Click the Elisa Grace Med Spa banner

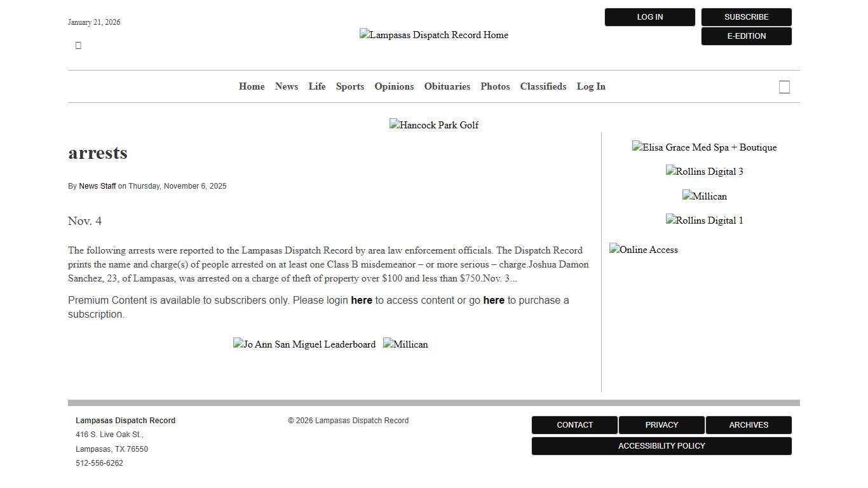(704, 147)
